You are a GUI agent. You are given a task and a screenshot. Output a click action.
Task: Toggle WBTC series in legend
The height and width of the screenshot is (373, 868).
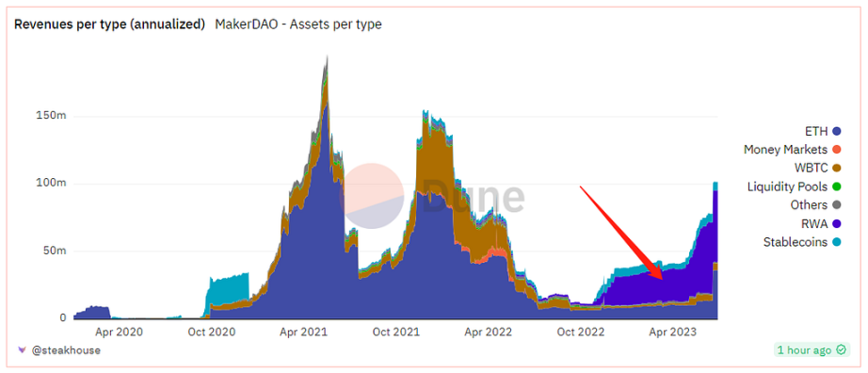pos(817,168)
